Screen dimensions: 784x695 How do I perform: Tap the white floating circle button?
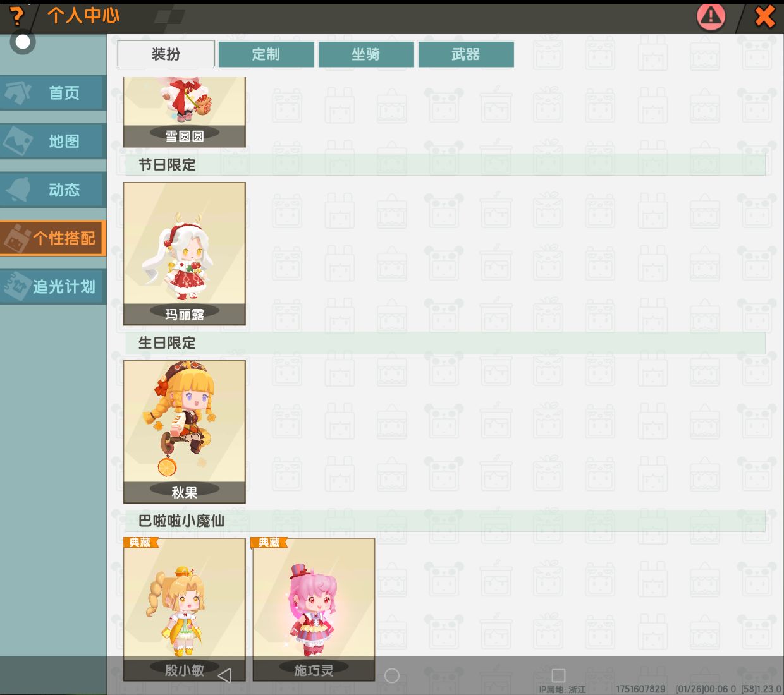coord(23,42)
